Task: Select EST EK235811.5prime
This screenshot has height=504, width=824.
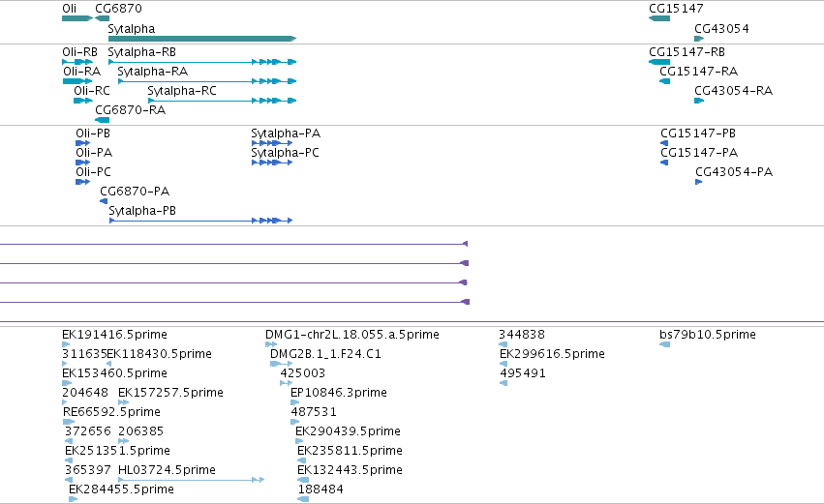Action: pyautogui.click(x=302, y=460)
